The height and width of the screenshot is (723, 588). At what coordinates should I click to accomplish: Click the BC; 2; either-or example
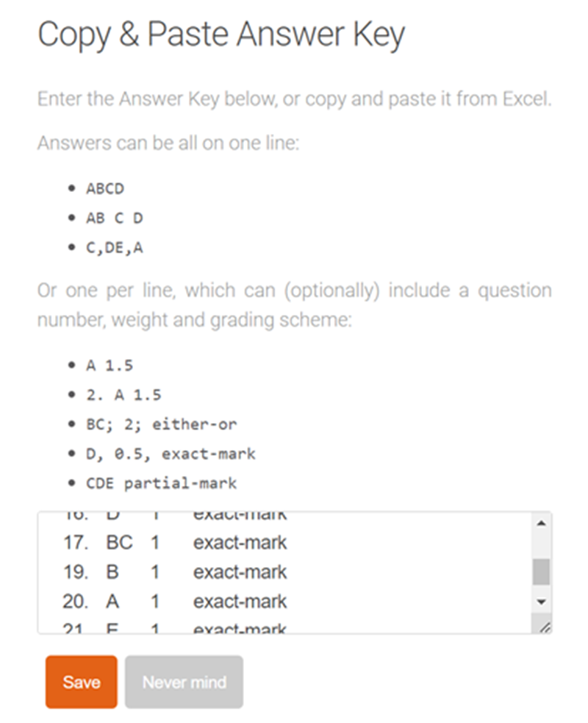161,424
